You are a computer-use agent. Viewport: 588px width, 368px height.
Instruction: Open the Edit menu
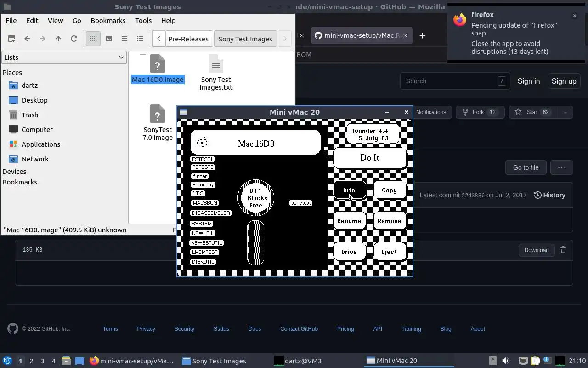32,21
